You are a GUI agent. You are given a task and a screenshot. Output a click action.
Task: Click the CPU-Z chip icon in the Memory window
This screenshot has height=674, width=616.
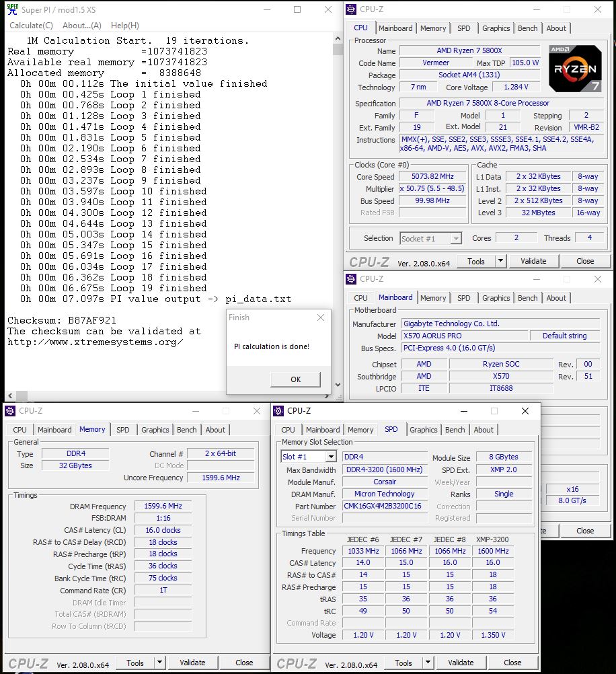[x=10, y=411]
